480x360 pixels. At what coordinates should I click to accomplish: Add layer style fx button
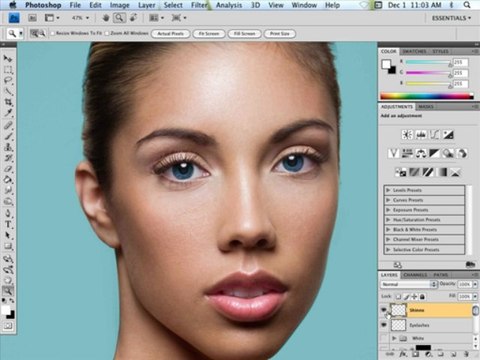[403, 354]
